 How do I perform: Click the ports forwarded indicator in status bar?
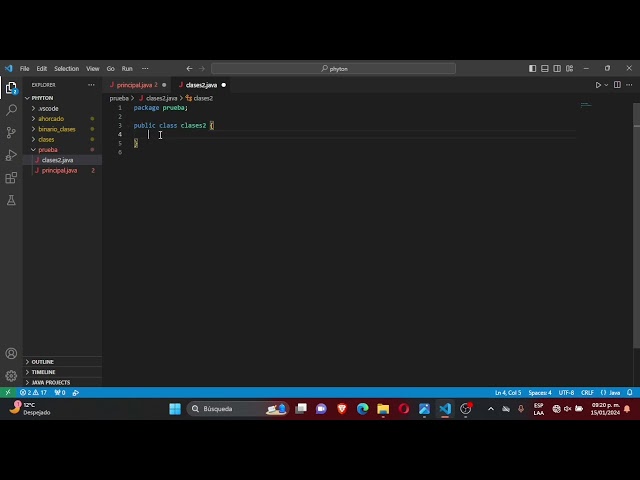60,392
